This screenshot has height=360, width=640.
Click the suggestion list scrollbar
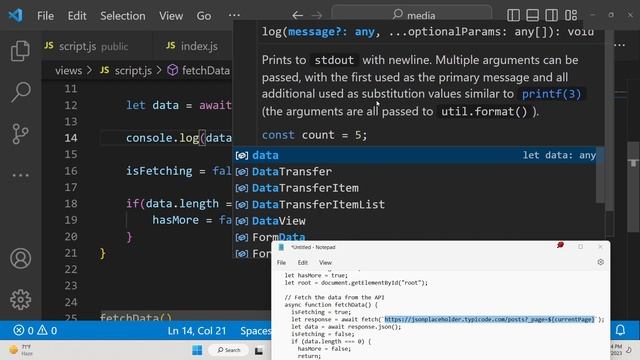tap(600, 176)
